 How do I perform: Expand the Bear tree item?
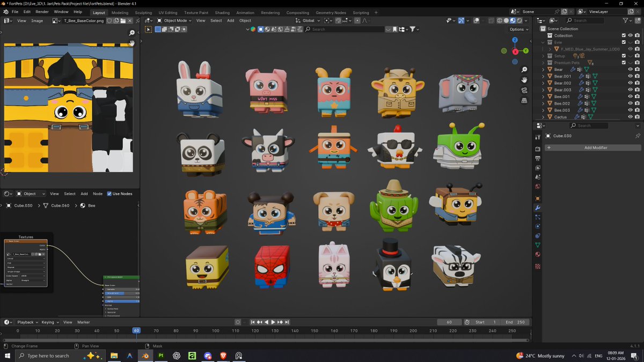coord(543,69)
